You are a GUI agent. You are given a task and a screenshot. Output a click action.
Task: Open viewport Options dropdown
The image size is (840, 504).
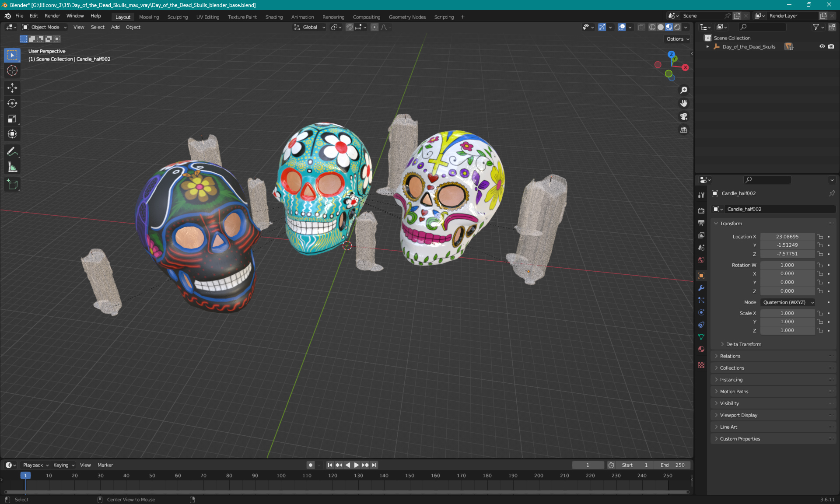[x=677, y=39]
